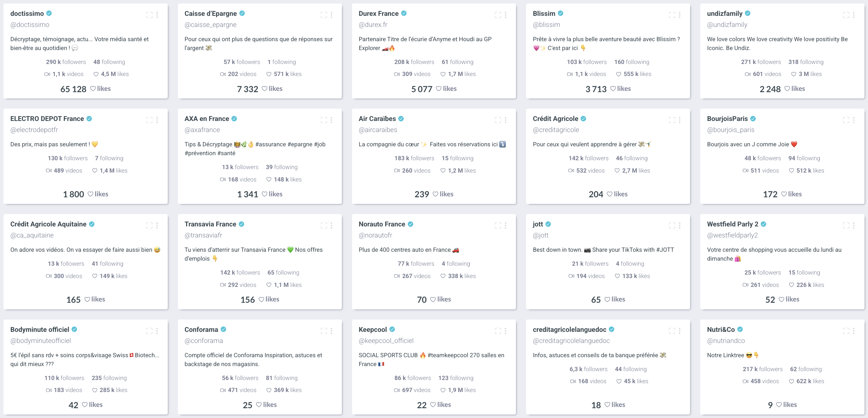Screen dimensions: 868x418
Task: Click the verified checkmark beside undizfamily
Action: tap(748, 13)
